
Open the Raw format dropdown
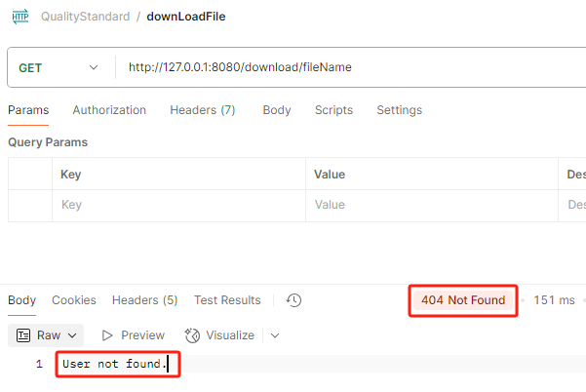point(46,335)
